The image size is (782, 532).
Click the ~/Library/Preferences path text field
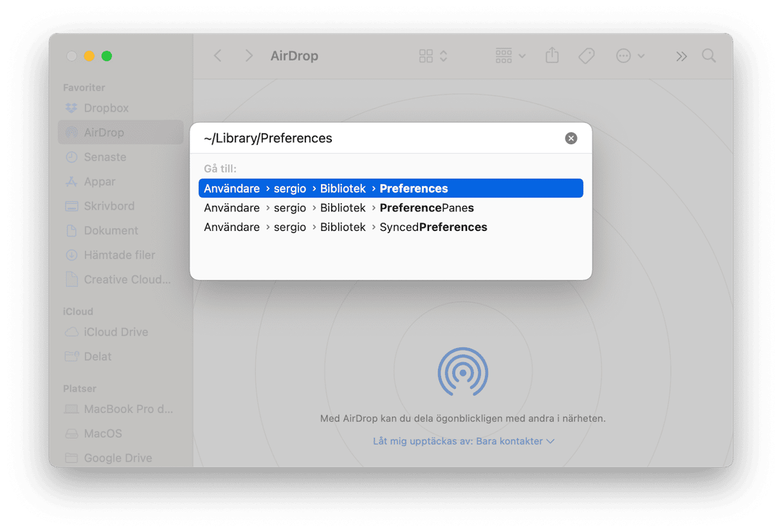[379, 138]
